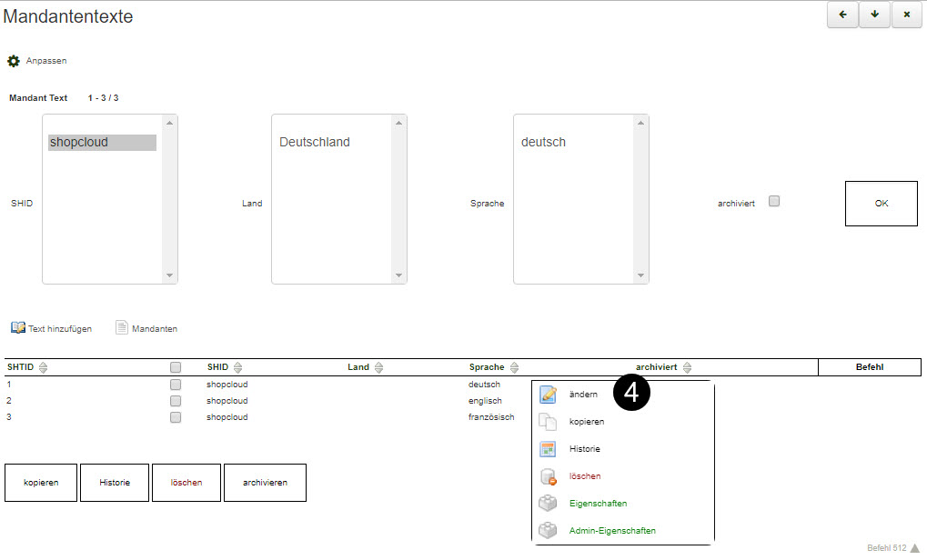
Task: Click the Admin-Eigenschaften brick icon
Action: [548, 531]
